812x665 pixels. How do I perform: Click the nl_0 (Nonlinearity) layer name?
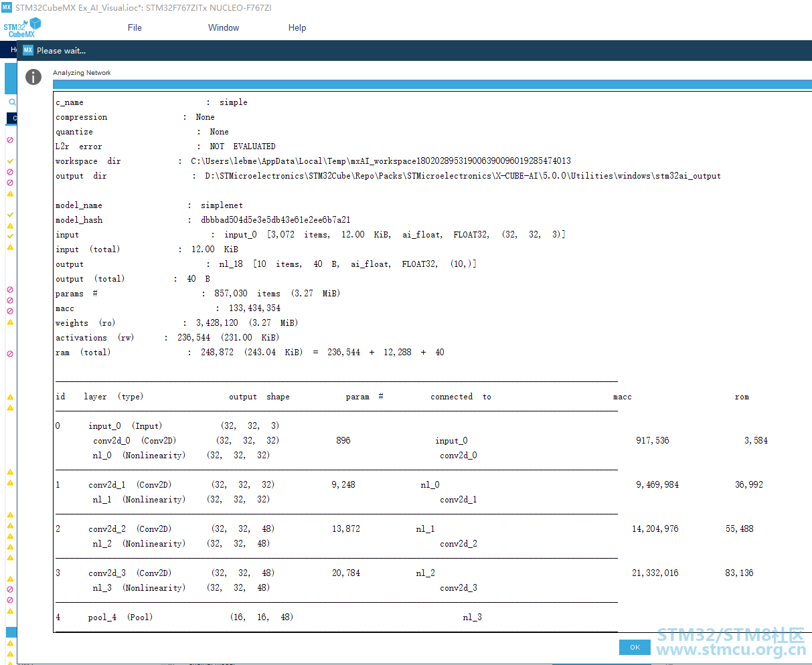pos(139,456)
